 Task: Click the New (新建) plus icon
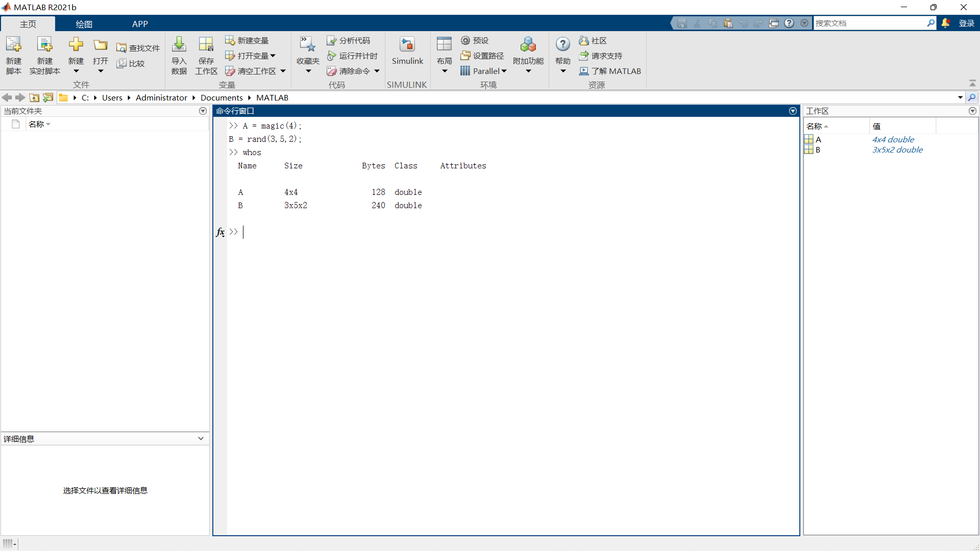click(x=76, y=44)
